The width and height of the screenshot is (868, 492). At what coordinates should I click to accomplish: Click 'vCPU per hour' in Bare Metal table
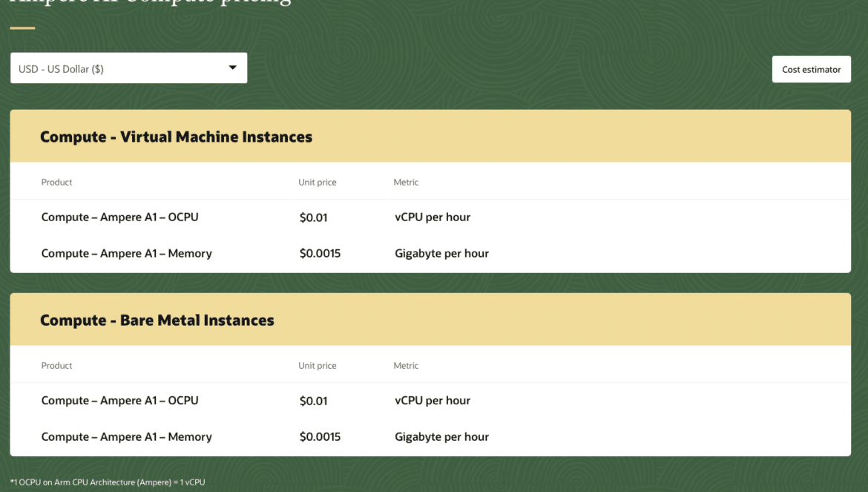tap(433, 400)
